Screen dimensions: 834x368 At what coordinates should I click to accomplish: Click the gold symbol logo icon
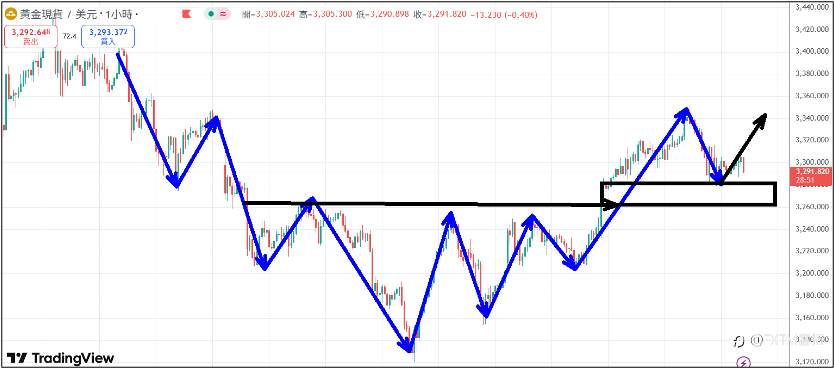tap(10, 14)
